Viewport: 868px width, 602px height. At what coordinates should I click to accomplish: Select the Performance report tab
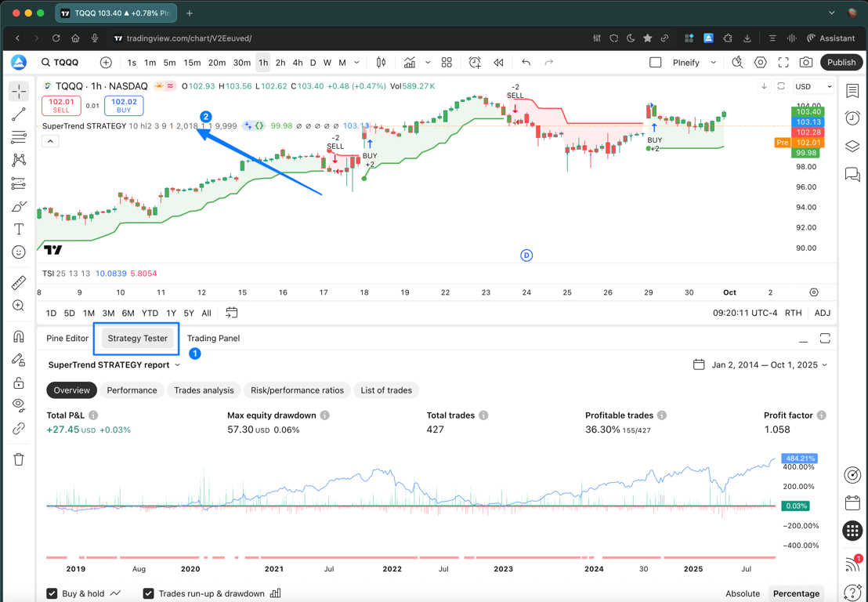tap(132, 390)
